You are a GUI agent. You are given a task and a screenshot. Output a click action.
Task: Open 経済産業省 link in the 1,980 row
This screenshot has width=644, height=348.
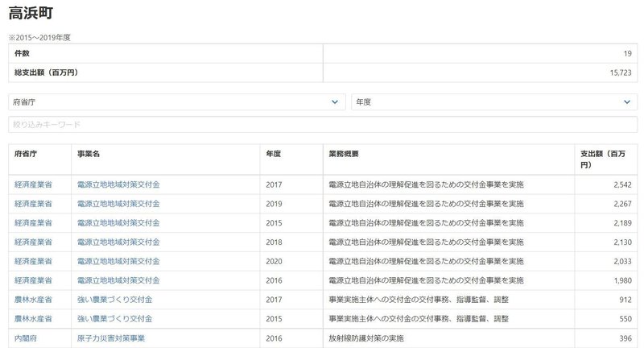(33, 280)
